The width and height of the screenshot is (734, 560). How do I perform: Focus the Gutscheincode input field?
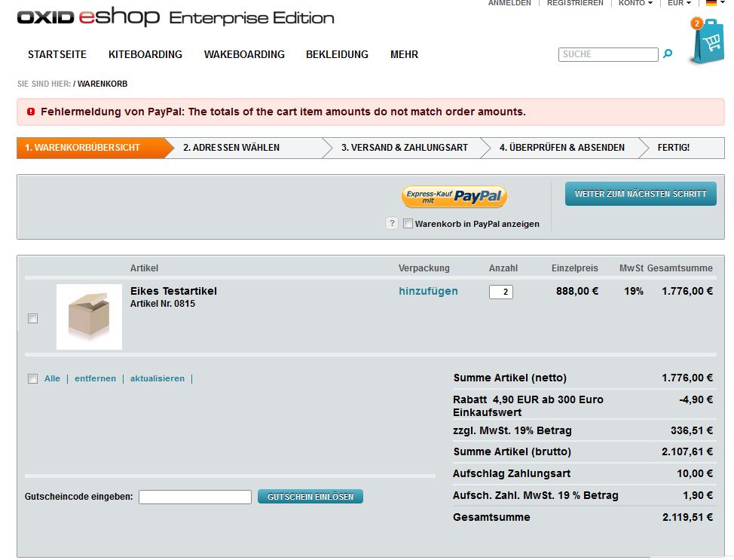click(x=194, y=497)
